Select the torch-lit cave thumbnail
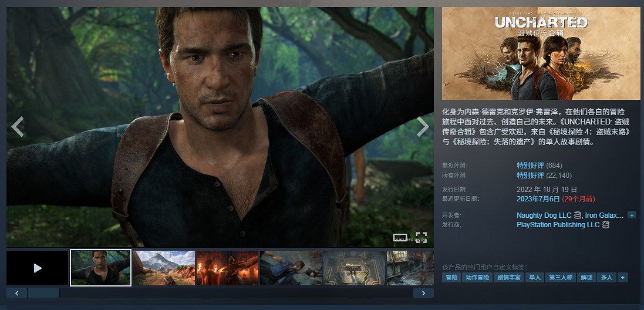644x310 pixels. coord(227,268)
